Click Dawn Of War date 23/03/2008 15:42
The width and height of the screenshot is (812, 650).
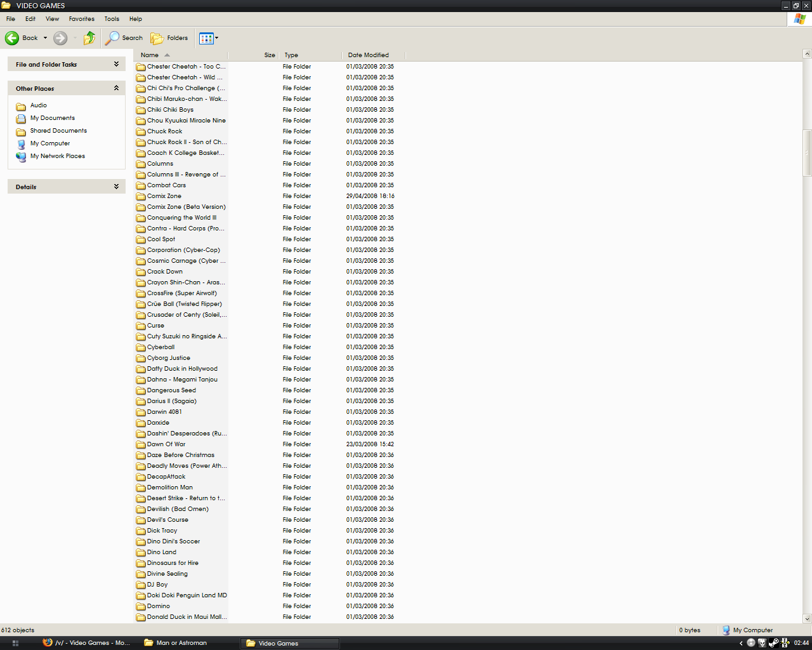370,444
